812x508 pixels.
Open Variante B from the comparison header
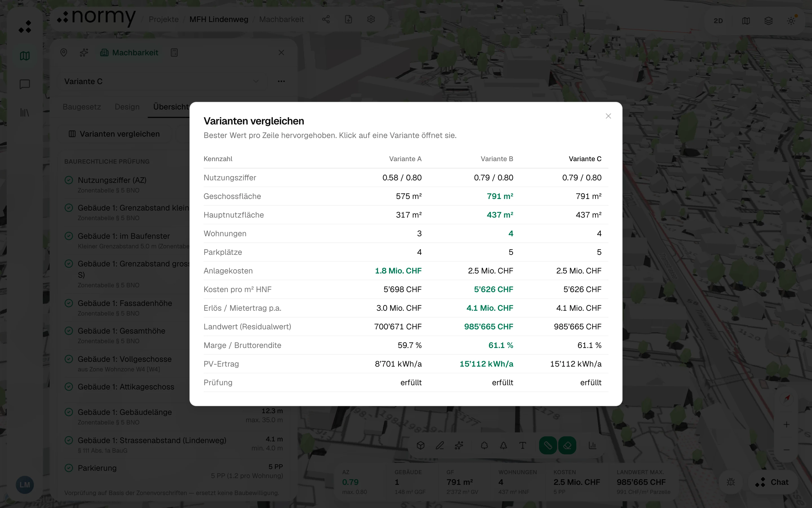pyautogui.click(x=497, y=159)
